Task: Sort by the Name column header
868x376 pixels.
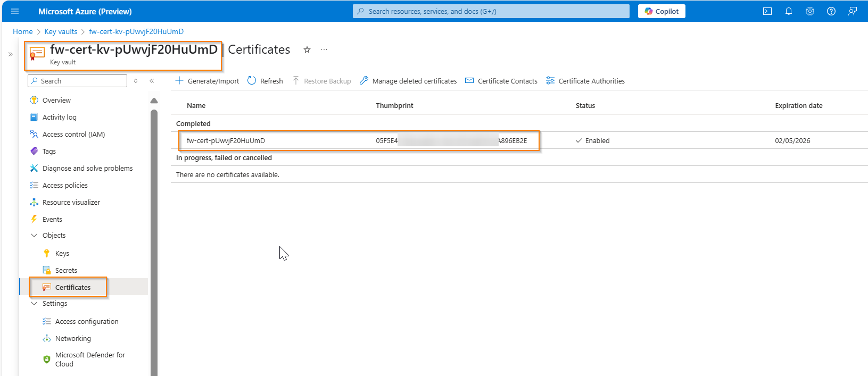Action: click(x=196, y=105)
